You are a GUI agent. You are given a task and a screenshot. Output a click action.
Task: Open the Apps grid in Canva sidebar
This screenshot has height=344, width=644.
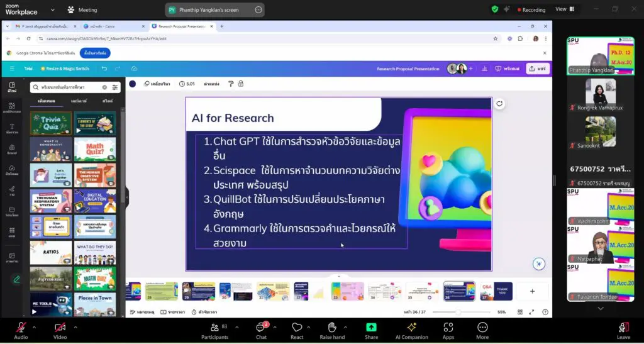(x=12, y=232)
